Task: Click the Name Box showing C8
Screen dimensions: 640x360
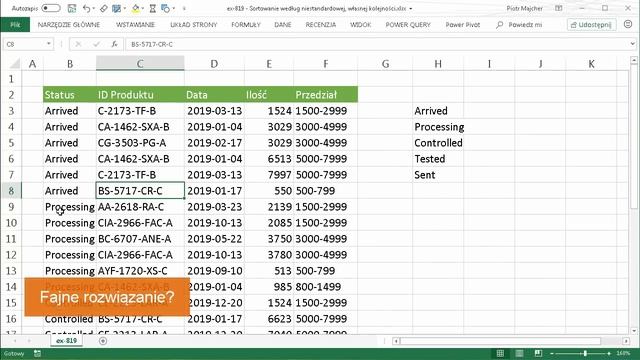Action: [x=24, y=44]
